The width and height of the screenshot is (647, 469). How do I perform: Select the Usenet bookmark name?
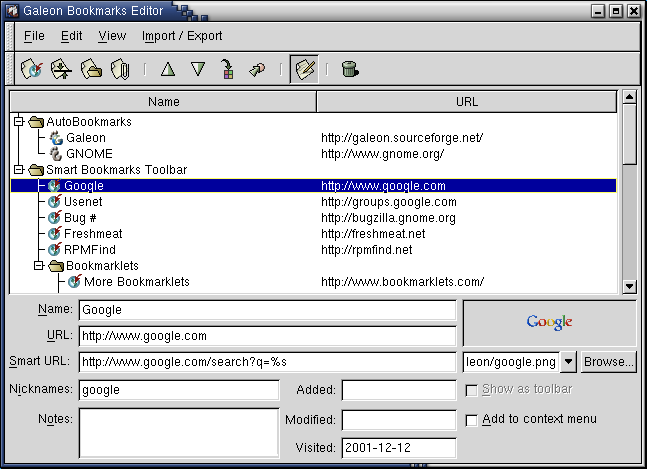tap(83, 202)
